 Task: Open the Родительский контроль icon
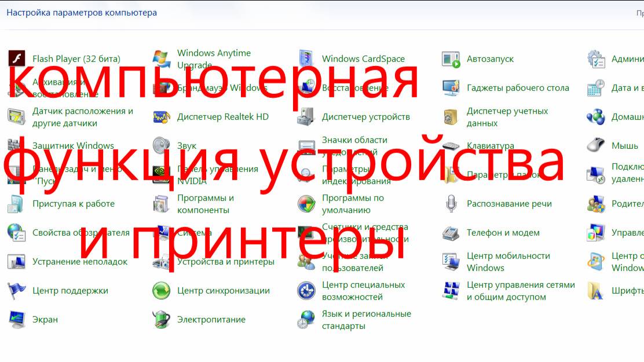click(x=595, y=204)
